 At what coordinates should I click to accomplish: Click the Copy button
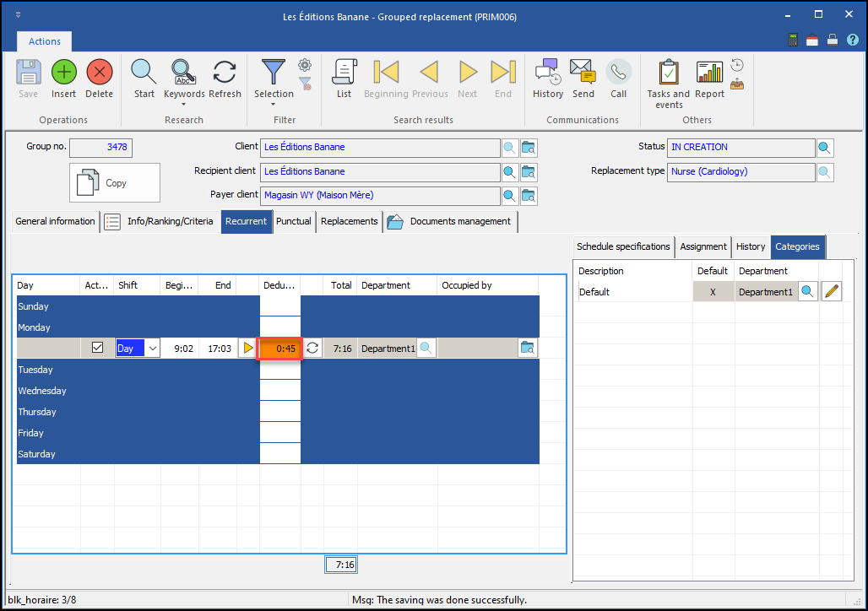pyautogui.click(x=115, y=182)
